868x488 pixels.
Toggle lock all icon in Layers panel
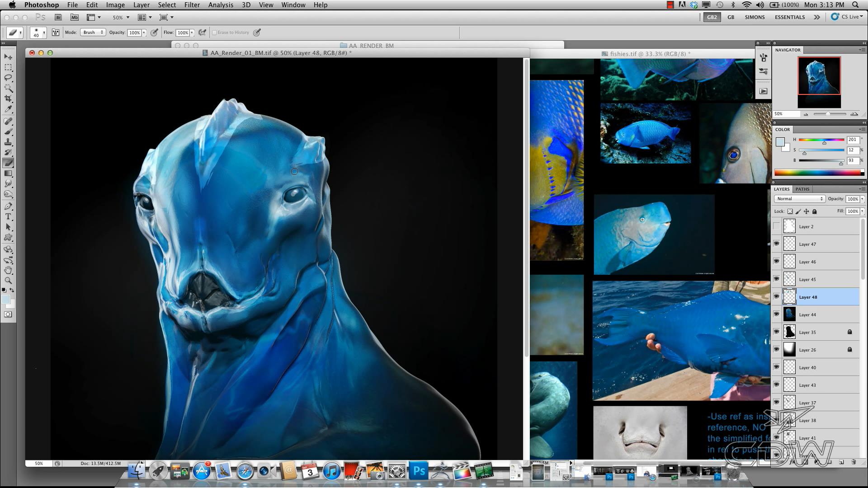814,211
